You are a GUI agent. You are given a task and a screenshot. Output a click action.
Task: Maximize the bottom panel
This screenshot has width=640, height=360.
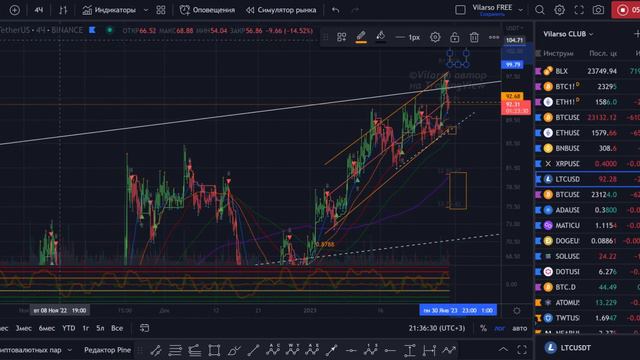pyautogui.click(x=522, y=350)
